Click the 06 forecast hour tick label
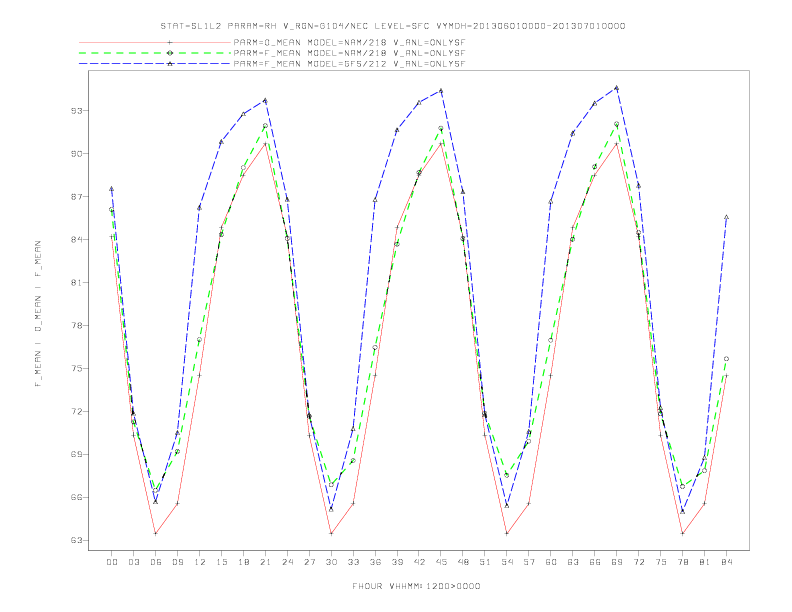Screen dimensions: 792x612 [156, 562]
